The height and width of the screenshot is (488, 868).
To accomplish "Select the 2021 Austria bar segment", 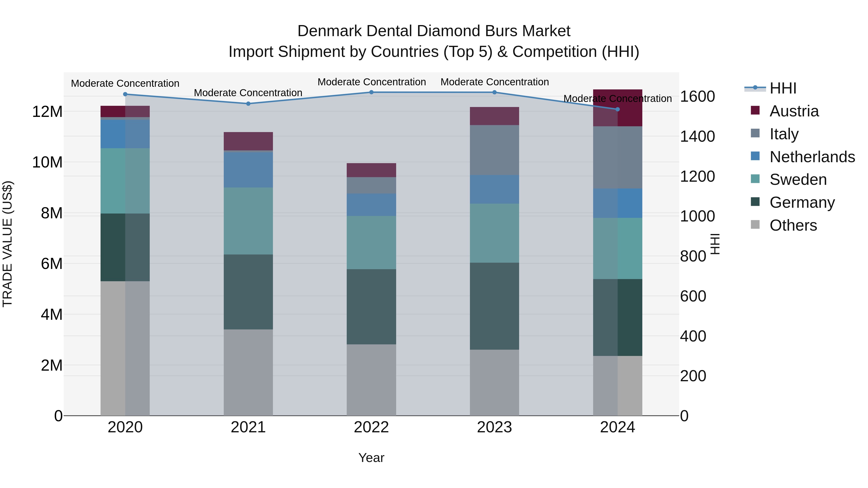I will click(248, 141).
